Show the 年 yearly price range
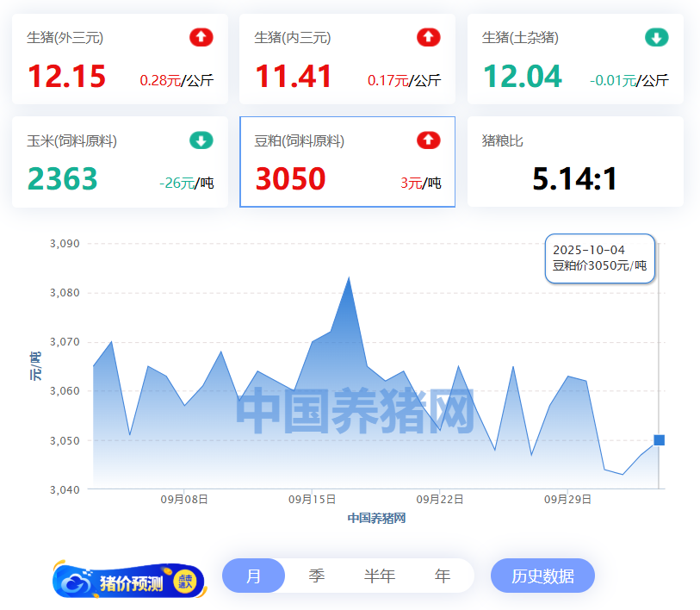This screenshot has height=610, width=700. 443,576
